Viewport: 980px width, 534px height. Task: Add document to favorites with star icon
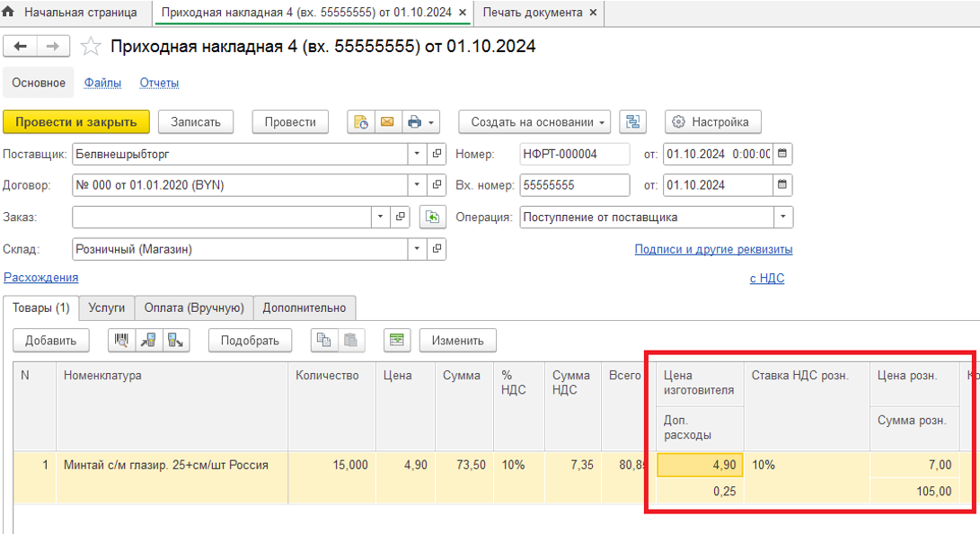(x=90, y=47)
